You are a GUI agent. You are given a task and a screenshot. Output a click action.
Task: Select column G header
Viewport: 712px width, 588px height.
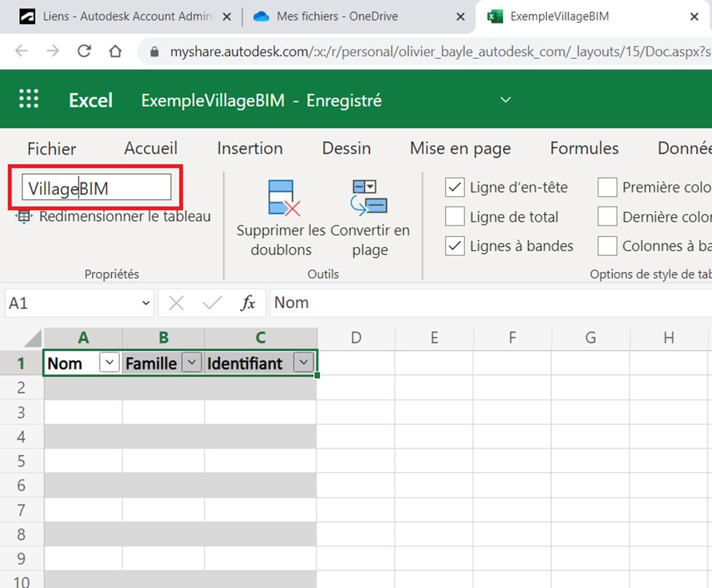(591, 338)
